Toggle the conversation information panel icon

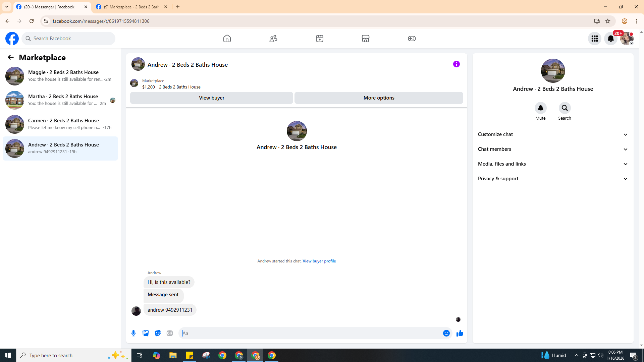(x=456, y=64)
